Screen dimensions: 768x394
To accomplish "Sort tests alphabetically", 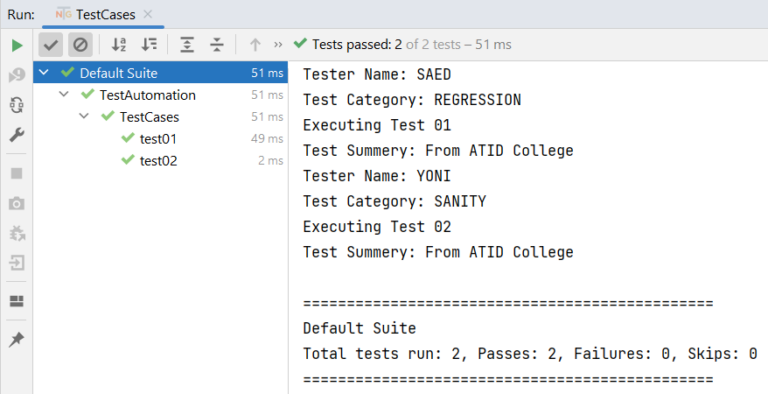I will 119,45.
